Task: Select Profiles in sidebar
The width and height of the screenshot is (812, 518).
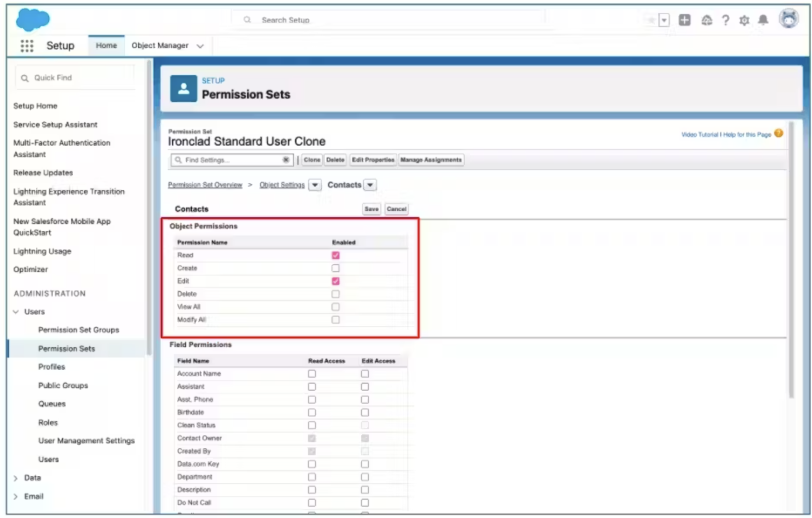Action: pos(51,367)
